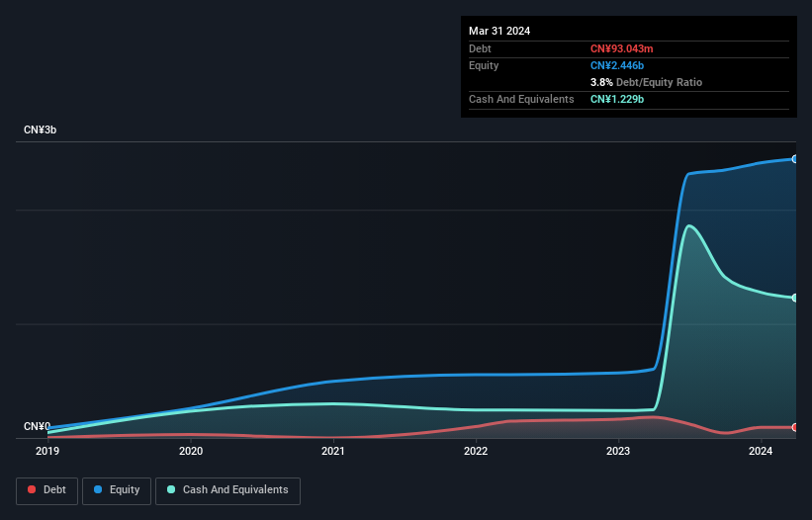Click the CN¥2.446b equity value
Image resolution: width=812 pixels, height=520 pixels.
coord(617,65)
